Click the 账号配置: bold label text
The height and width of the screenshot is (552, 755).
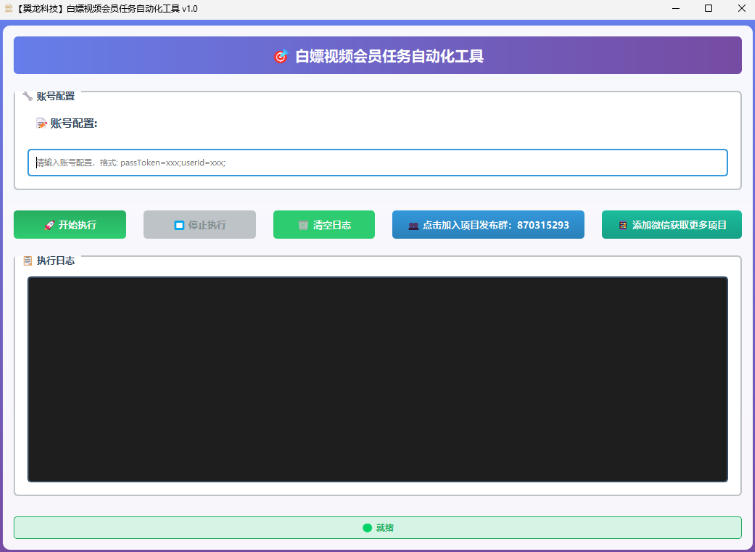click(73, 124)
